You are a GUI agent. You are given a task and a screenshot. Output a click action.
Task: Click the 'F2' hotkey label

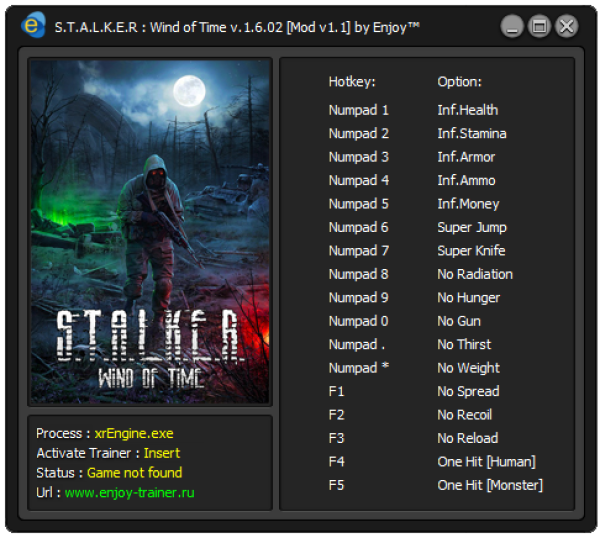click(x=336, y=415)
